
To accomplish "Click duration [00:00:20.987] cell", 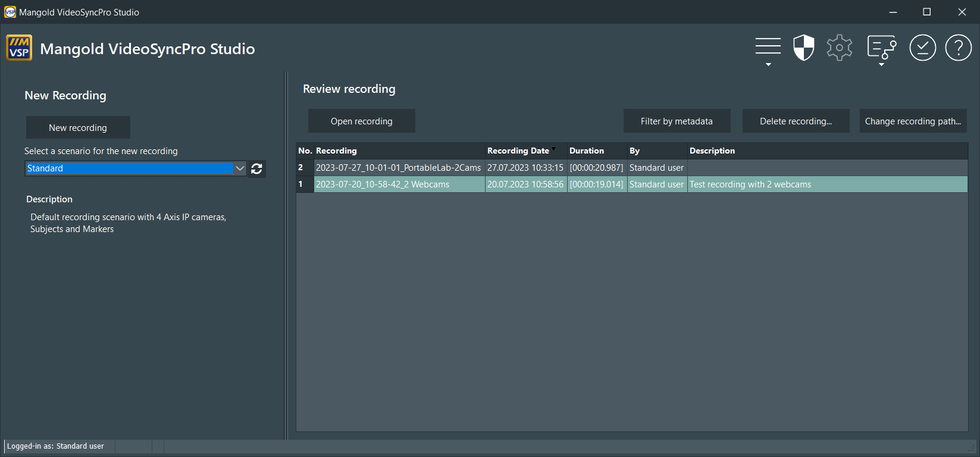I will (597, 168).
